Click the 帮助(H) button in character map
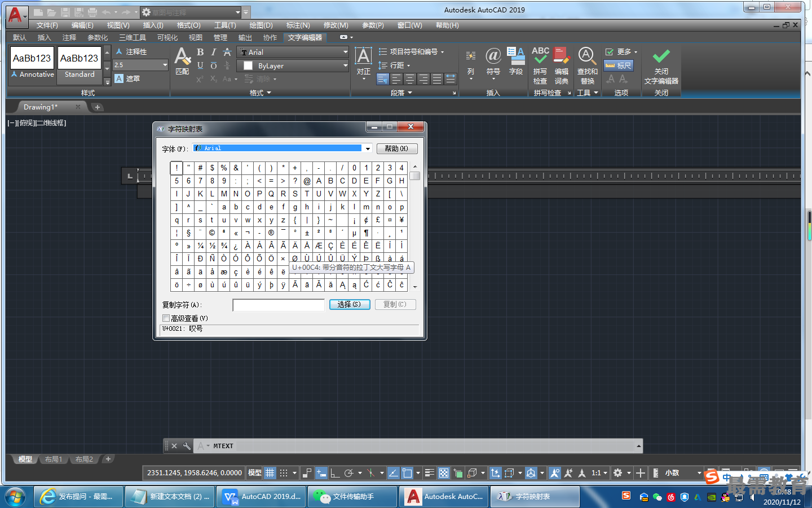Image resolution: width=812 pixels, height=508 pixels. (397, 148)
